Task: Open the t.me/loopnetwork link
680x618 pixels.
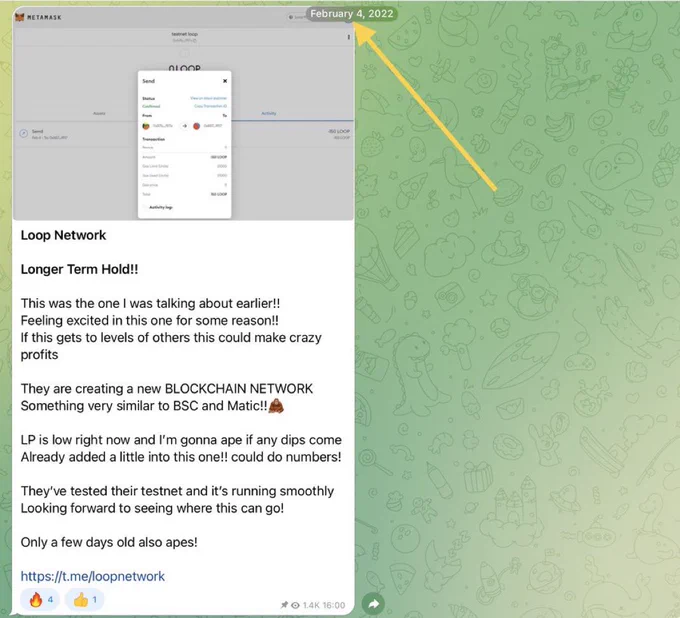Action: click(x=92, y=576)
